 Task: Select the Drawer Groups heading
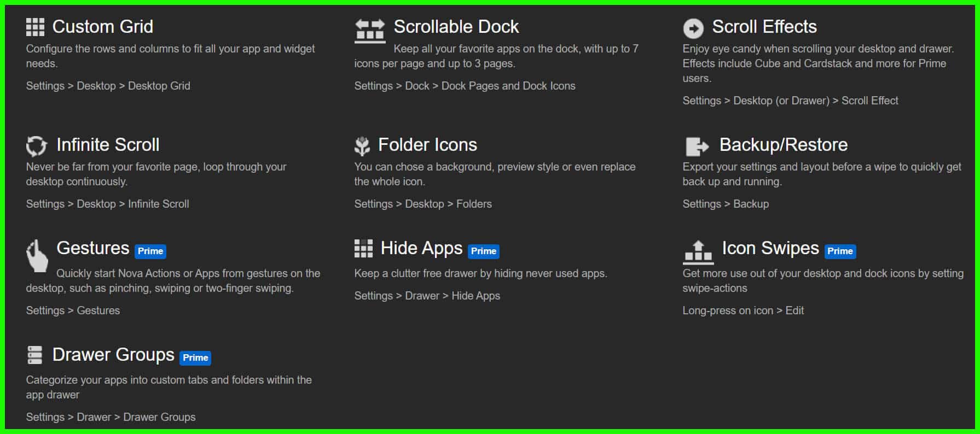113,355
